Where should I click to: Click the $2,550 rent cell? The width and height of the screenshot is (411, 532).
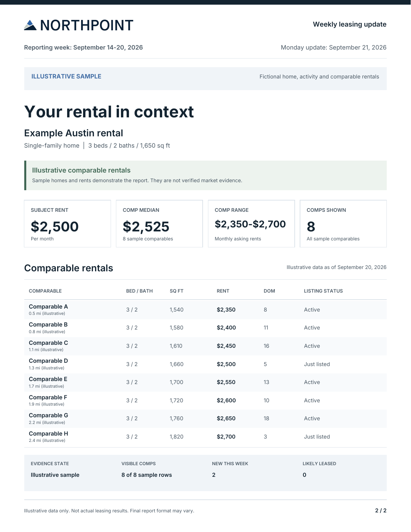point(226,382)
